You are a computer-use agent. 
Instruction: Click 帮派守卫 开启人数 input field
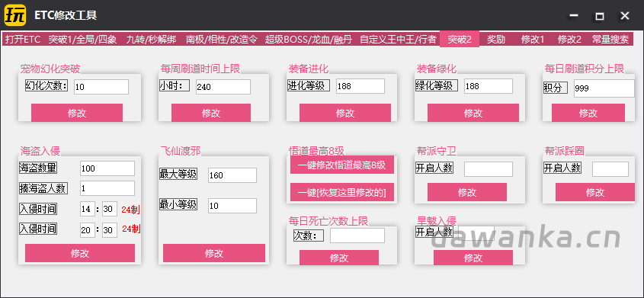point(489,169)
